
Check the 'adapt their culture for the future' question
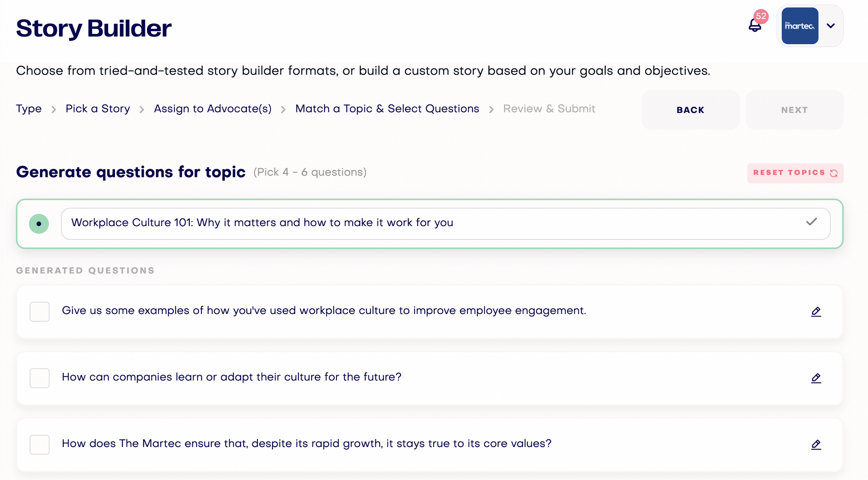click(39, 378)
